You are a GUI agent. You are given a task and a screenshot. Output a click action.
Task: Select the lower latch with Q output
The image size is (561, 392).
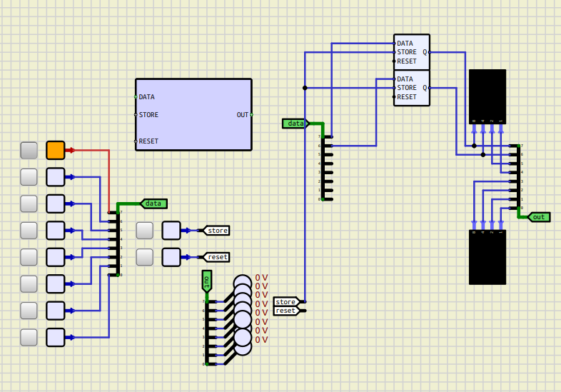tap(412, 88)
